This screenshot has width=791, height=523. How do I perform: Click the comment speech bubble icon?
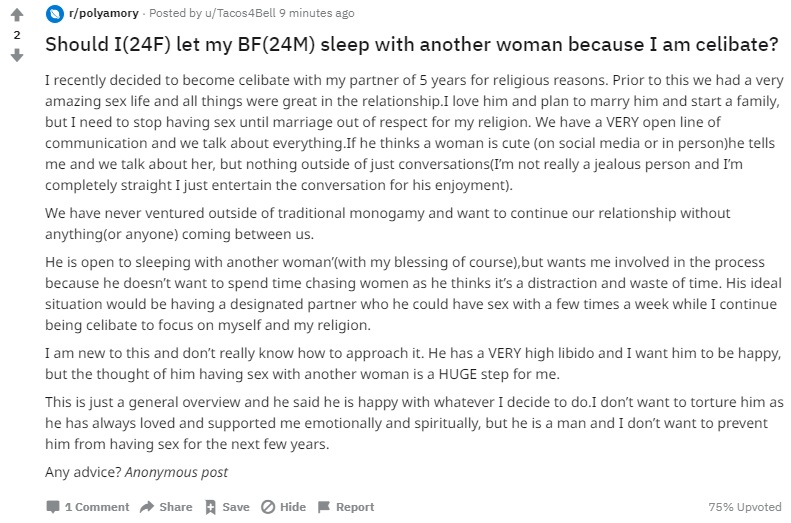[52, 507]
